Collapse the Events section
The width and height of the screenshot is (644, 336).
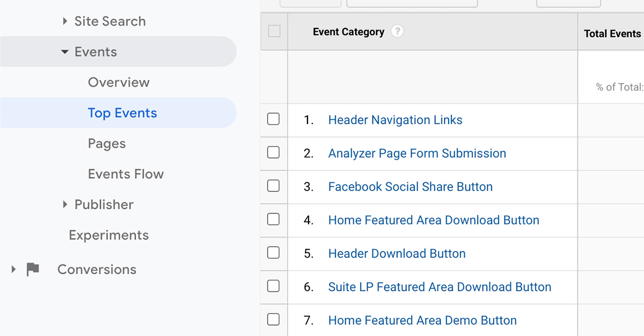(x=64, y=52)
